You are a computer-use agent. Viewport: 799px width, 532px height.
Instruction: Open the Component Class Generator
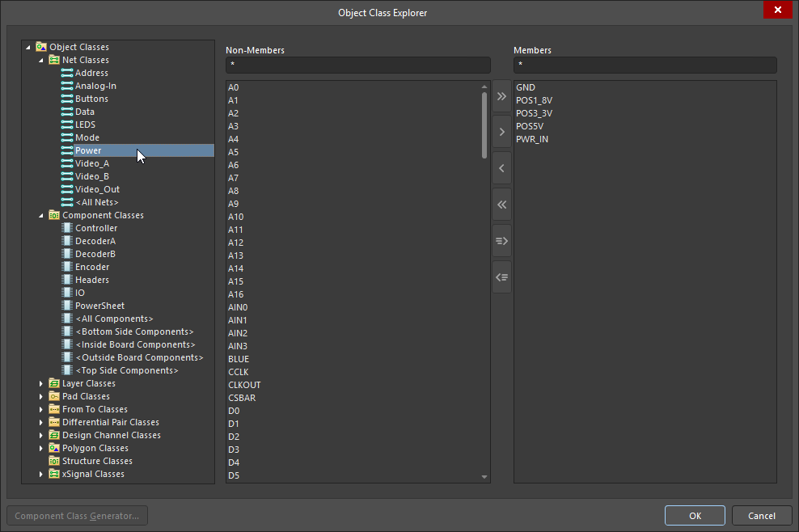(77, 516)
